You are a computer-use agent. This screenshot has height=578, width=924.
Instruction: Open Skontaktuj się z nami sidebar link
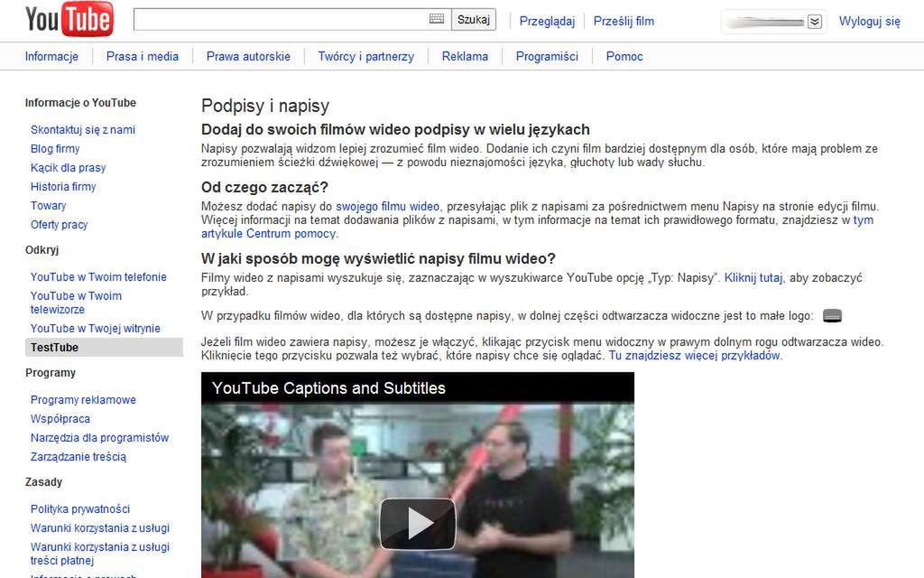pyautogui.click(x=82, y=130)
